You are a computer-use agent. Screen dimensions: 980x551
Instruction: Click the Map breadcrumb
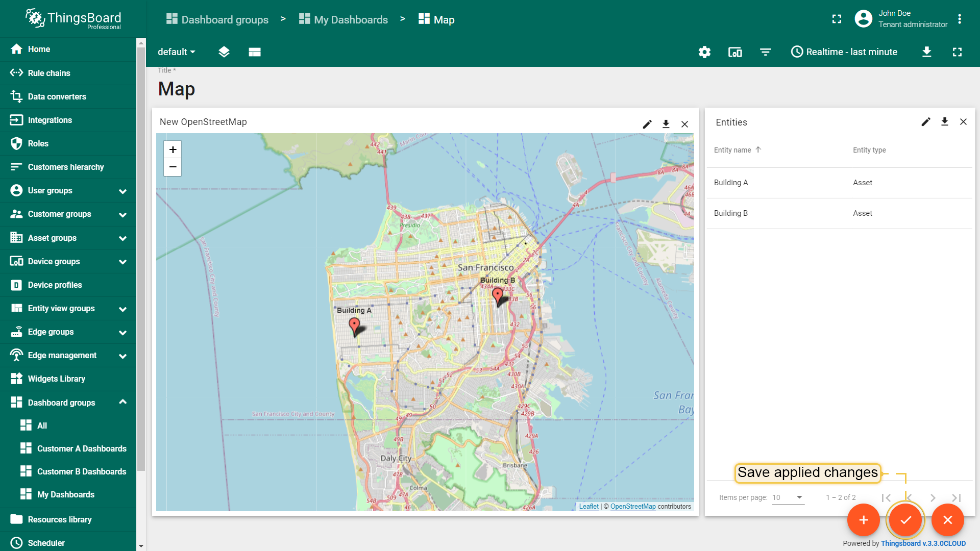point(436,19)
